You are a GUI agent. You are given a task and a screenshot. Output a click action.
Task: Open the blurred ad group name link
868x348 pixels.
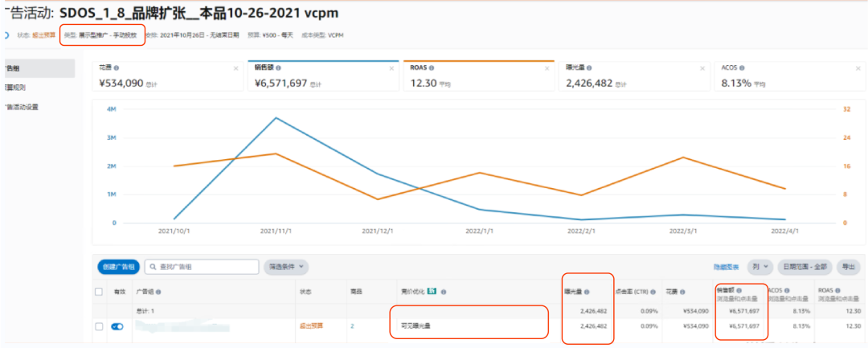(x=182, y=326)
